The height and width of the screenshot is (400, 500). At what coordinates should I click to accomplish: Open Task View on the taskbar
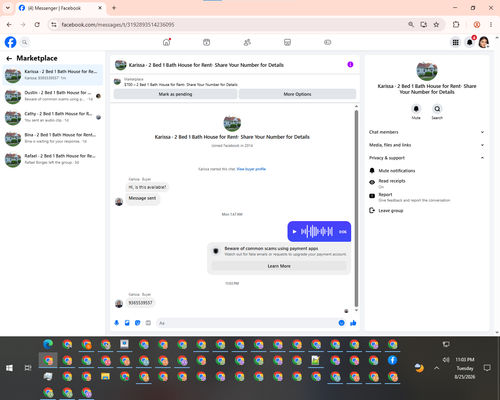point(28,368)
